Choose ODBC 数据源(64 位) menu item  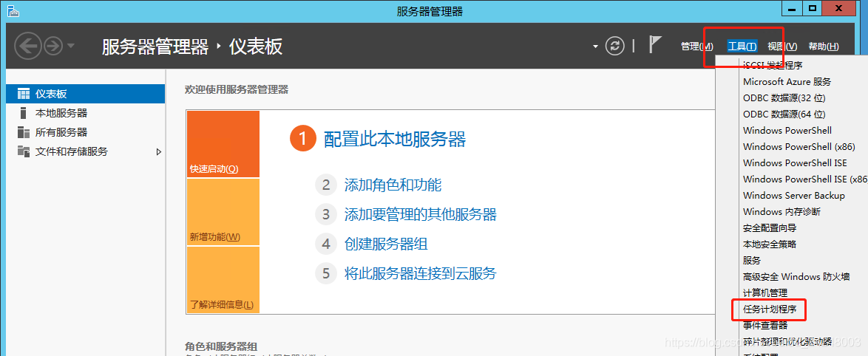point(784,114)
